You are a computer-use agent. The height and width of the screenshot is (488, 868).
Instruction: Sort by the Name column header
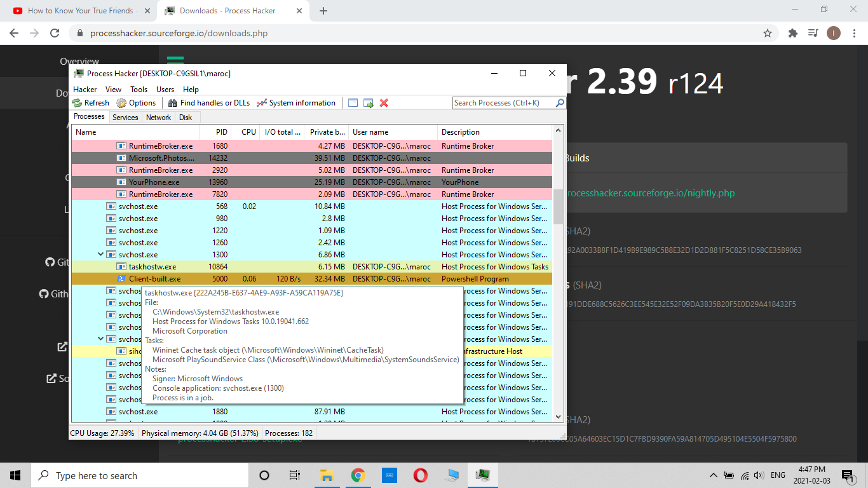pyautogui.click(x=135, y=132)
